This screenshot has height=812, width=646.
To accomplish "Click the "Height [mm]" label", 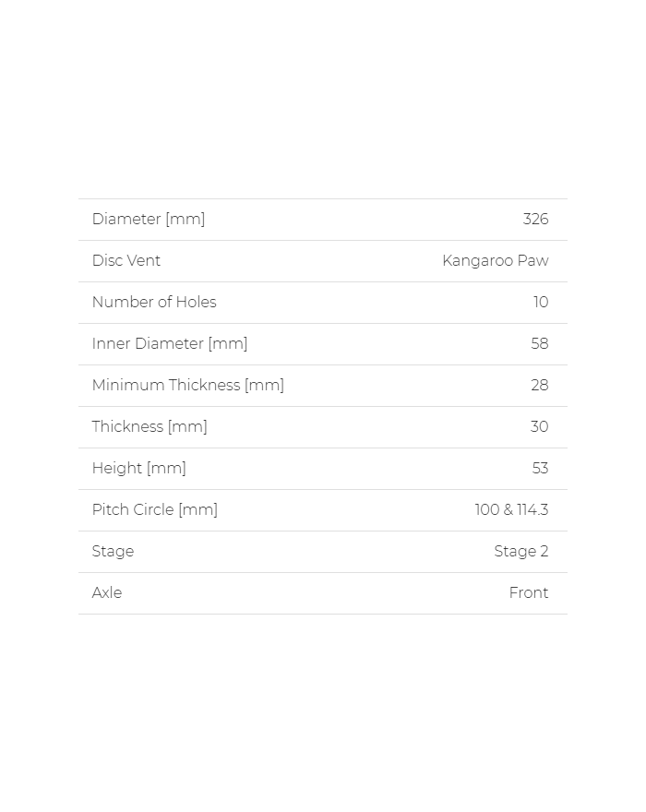I will (x=139, y=469).
